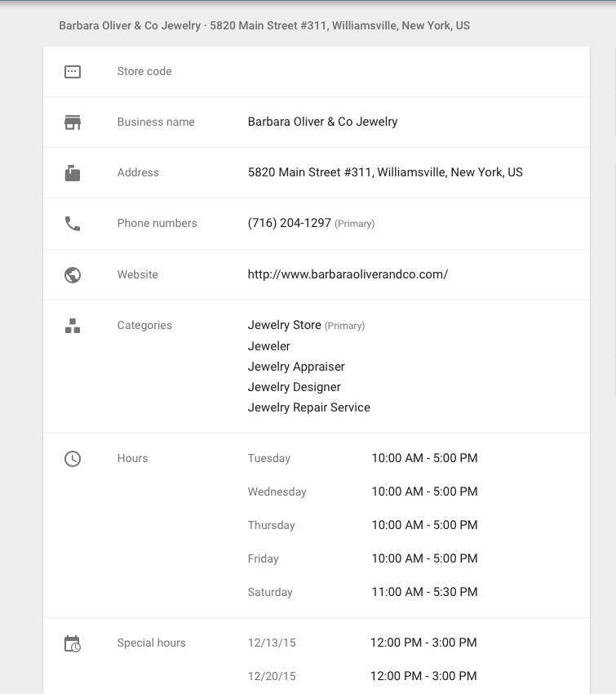
Task: Click the phone handset icon
Action: tap(73, 224)
